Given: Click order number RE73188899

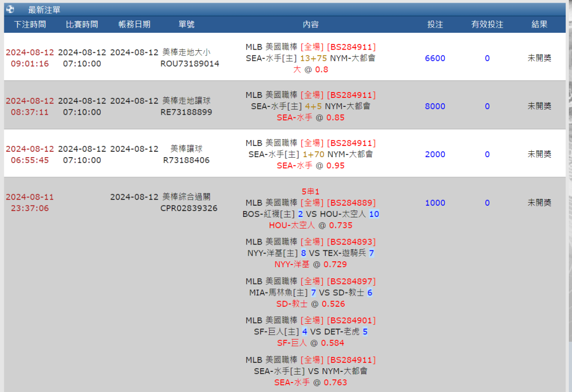Looking at the screenshot, I should pyautogui.click(x=186, y=112).
